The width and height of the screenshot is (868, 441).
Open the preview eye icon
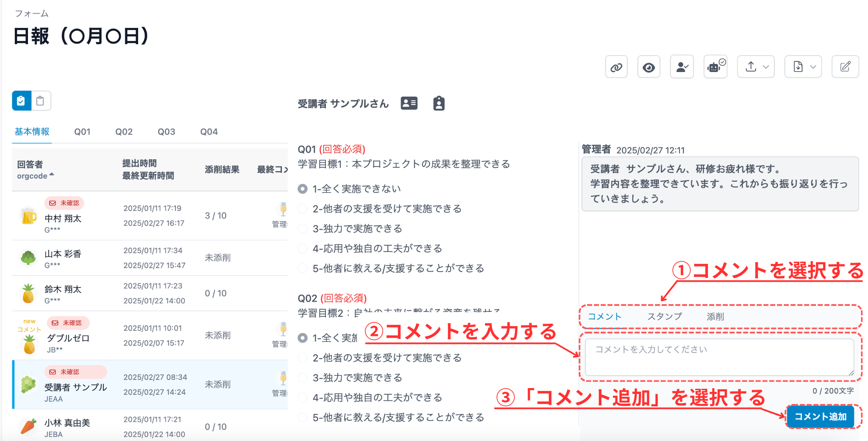point(648,67)
